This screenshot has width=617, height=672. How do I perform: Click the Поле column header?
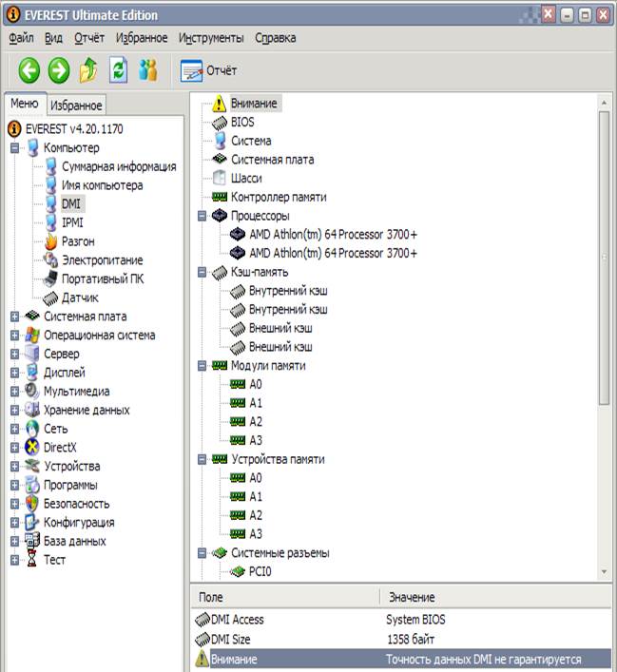pyautogui.click(x=284, y=597)
